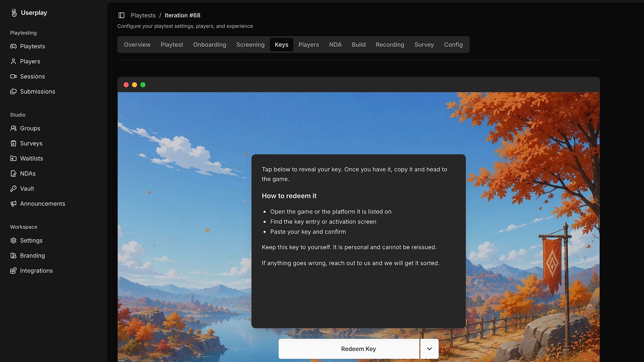Click the Userplay logo icon

tap(14, 13)
